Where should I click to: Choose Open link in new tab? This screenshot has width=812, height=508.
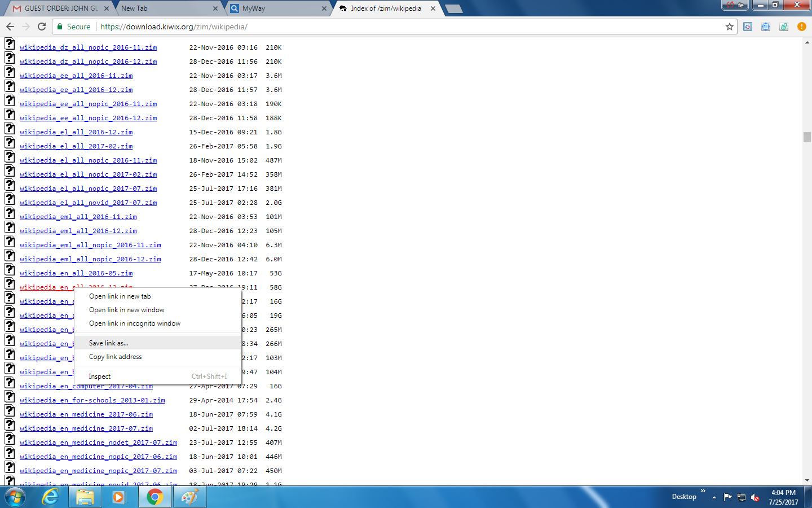click(x=158, y=296)
